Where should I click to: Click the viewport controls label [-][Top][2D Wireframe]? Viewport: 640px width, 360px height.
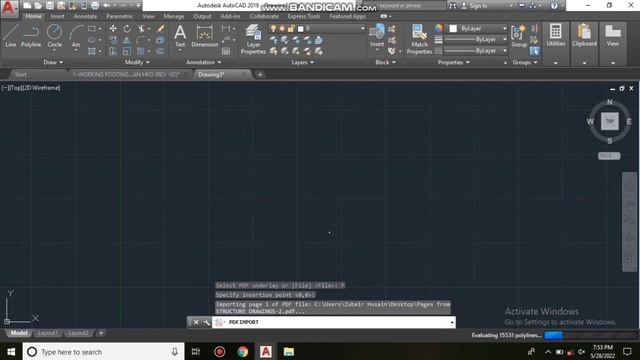pos(31,88)
